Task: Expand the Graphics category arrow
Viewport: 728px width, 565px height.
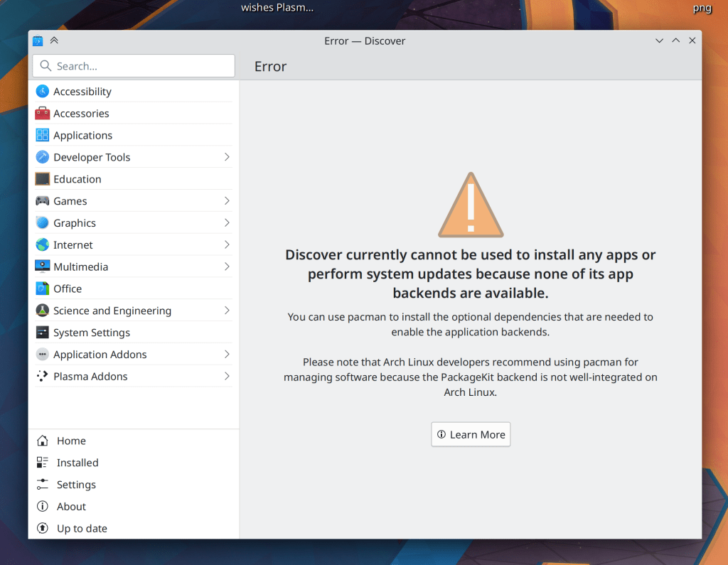Action: pos(227,223)
